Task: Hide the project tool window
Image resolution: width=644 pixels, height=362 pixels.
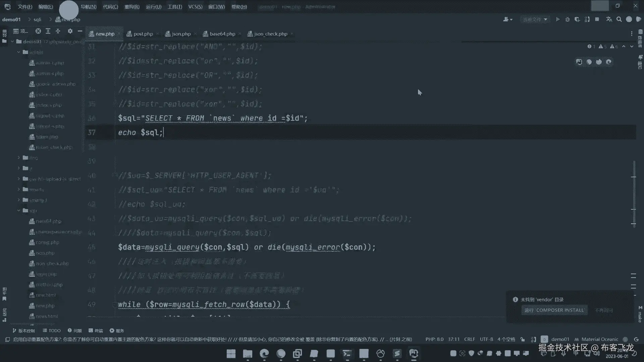Action: click(80, 31)
